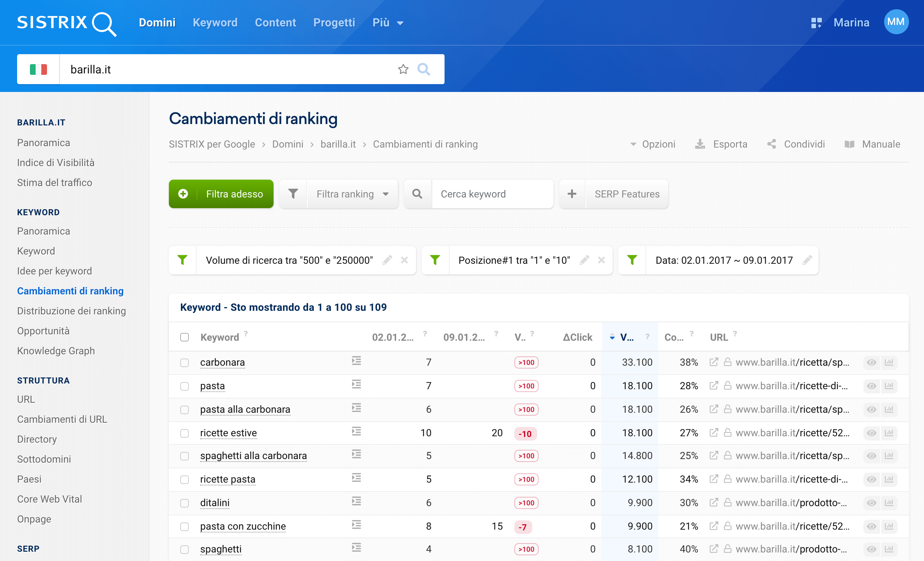
Task: Open SERP snippet icon for ditalini
Action: (x=356, y=501)
